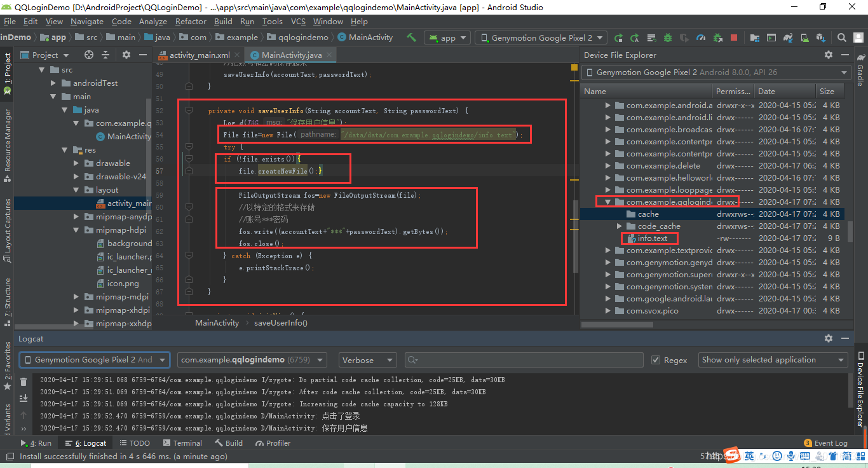
Task: Toggle Device File Explorer side tab
Action: 860,390
